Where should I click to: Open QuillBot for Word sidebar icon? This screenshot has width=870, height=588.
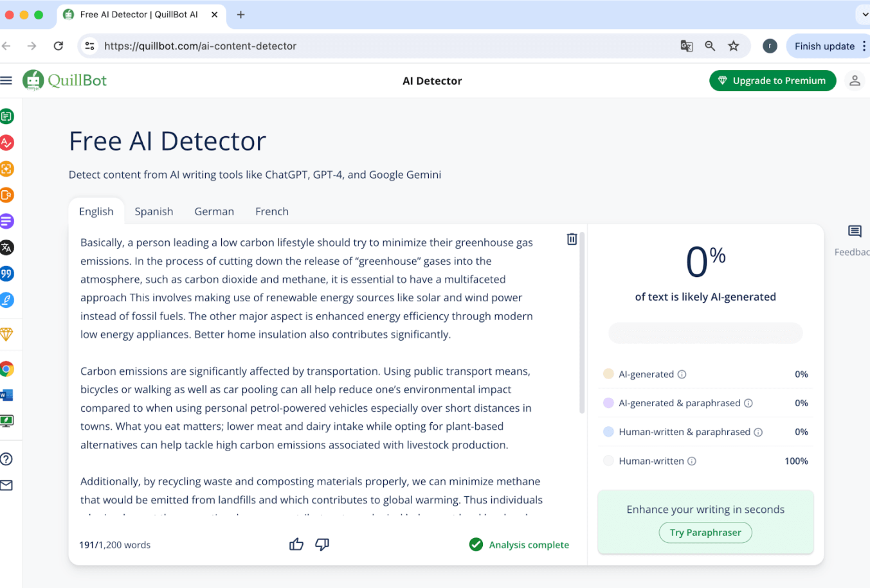tap(6, 395)
